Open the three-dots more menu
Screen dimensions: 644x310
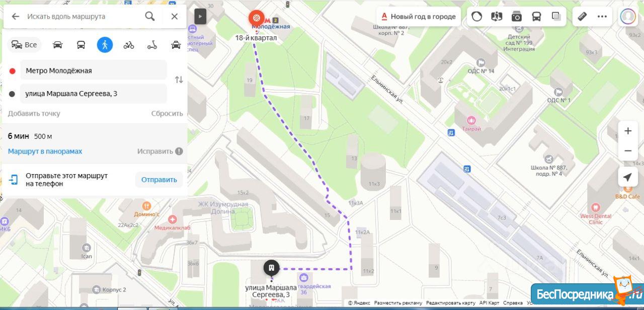pos(602,16)
